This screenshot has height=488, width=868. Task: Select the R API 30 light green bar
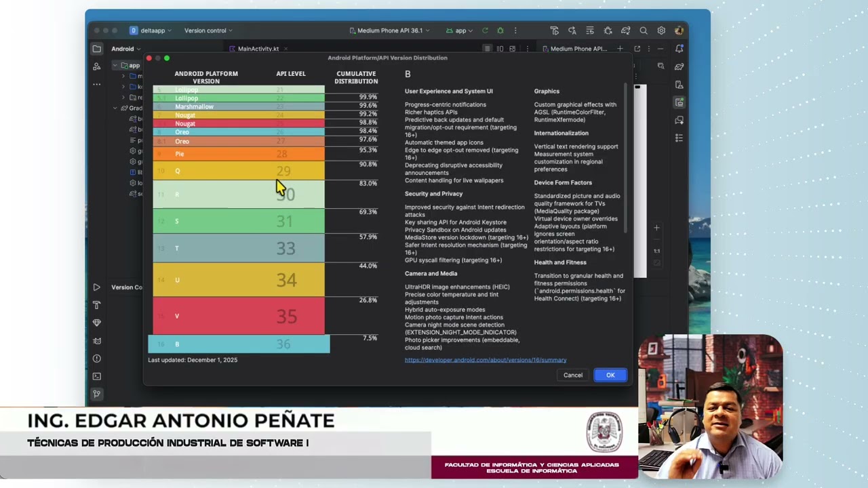pyautogui.click(x=239, y=195)
